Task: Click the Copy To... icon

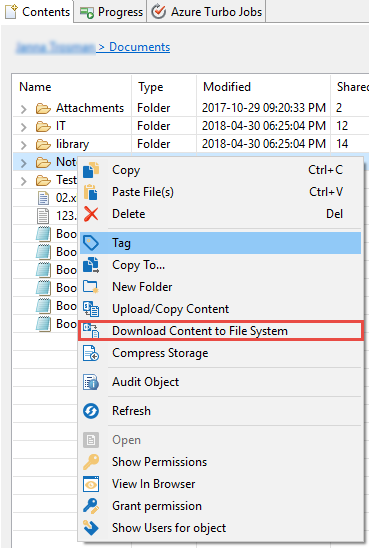Action: [91, 265]
